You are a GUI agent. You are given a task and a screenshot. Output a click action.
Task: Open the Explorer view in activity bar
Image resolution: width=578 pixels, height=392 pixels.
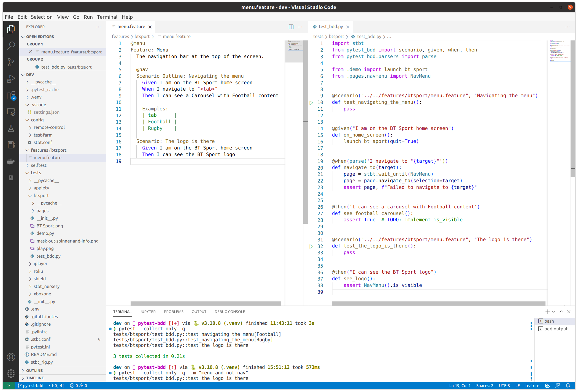tap(11, 29)
